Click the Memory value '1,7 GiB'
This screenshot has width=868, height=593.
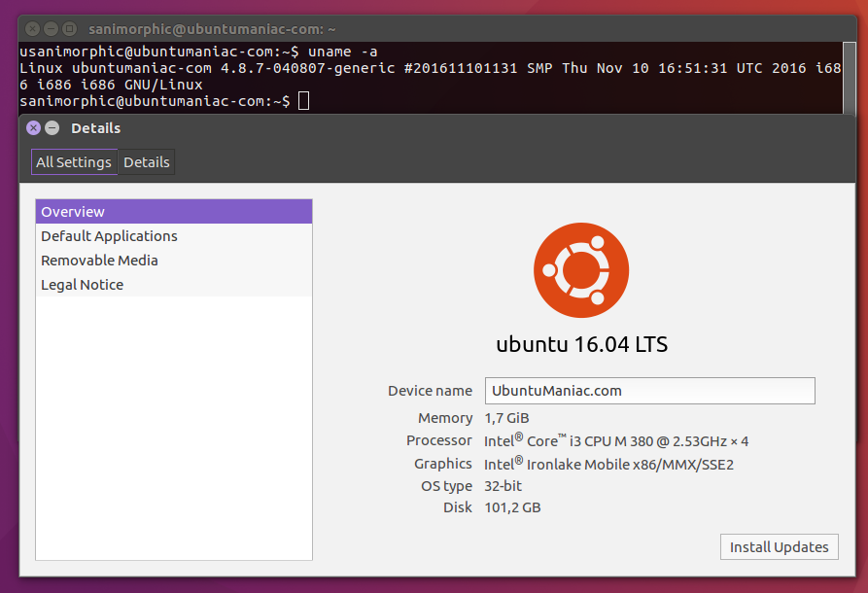[506, 418]
